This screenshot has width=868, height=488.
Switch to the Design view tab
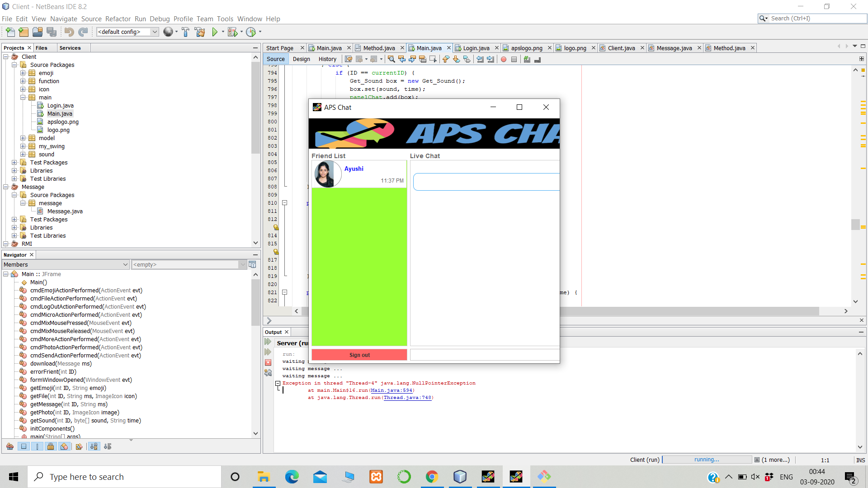tap(301, 59)
